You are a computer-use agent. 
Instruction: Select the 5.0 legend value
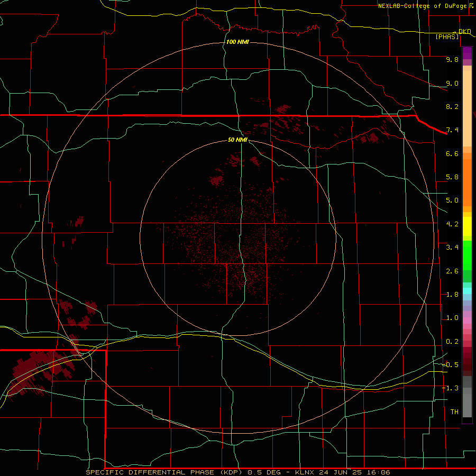452,200
